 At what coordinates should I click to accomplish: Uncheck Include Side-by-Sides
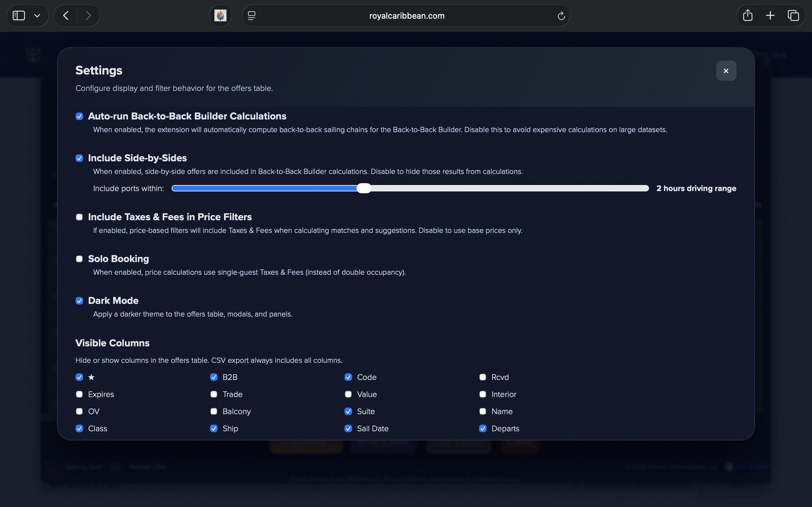coord(79,158)
